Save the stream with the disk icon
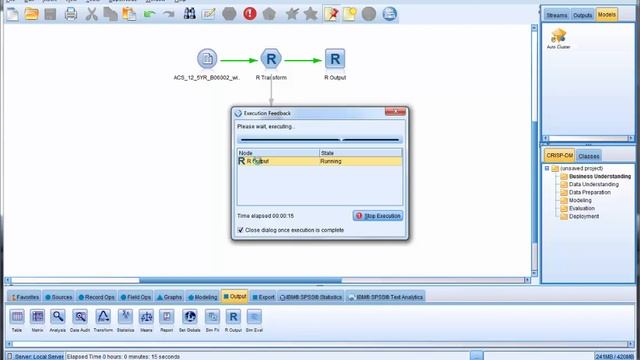Image resolution: width=640 pixels, height=360 pixels. click(x=50, y=14)
